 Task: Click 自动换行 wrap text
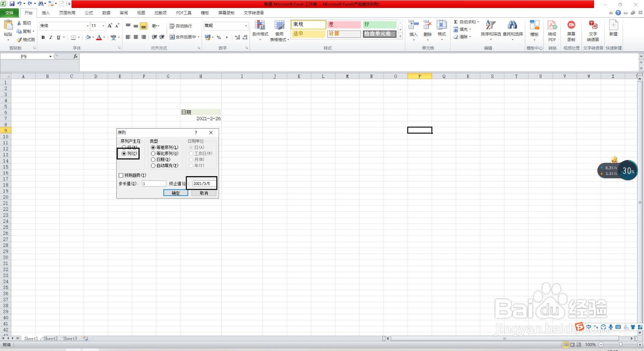pos(181,26)
